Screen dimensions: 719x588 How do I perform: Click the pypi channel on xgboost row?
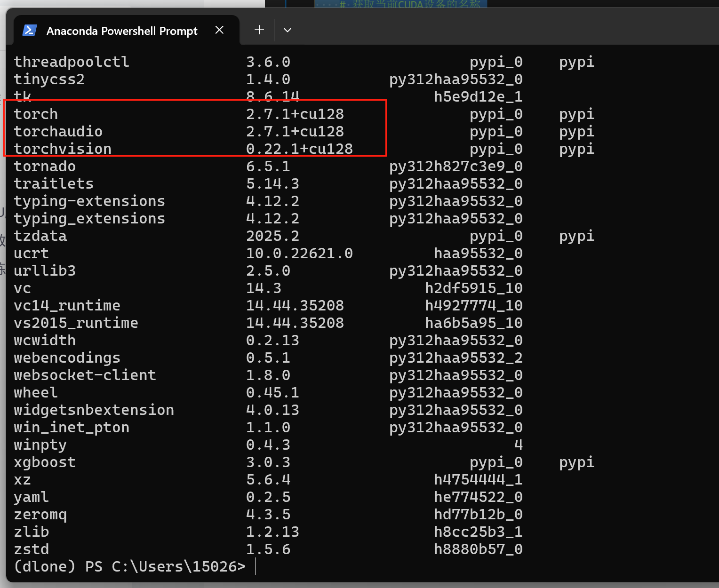click(x=577, y=462)
